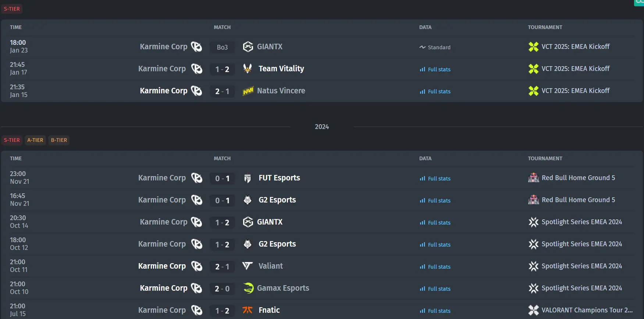Open Full stats for the Valiant match
This screenshot has width=644, height=319.
(435, 267)
